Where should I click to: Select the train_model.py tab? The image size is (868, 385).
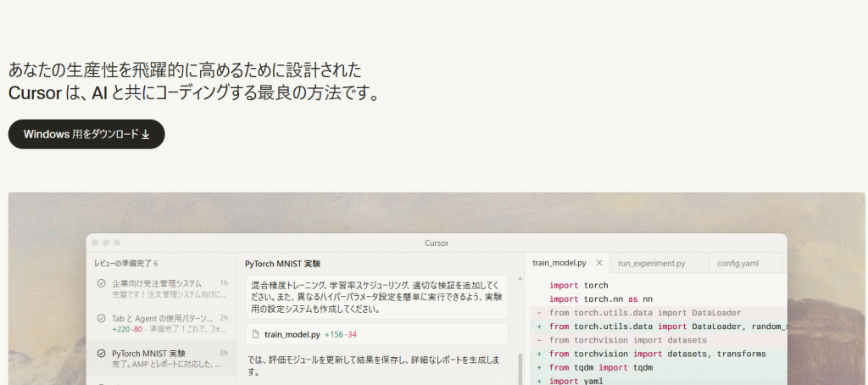(x=559, y=264)
